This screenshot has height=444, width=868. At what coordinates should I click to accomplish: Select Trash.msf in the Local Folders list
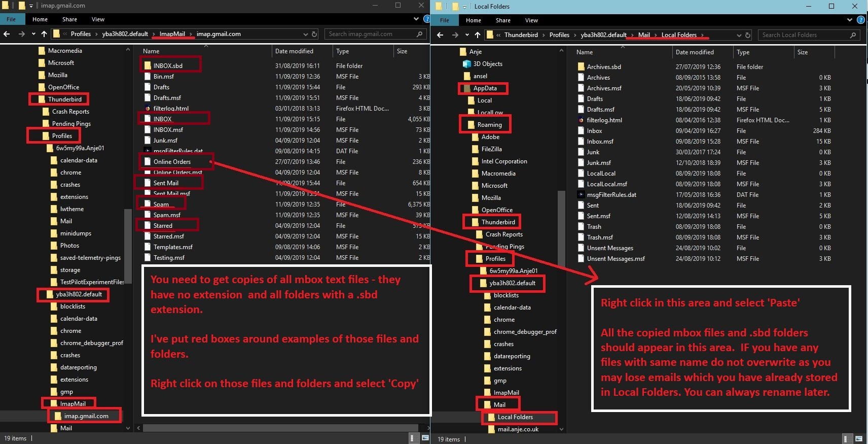tap(600, 237)
